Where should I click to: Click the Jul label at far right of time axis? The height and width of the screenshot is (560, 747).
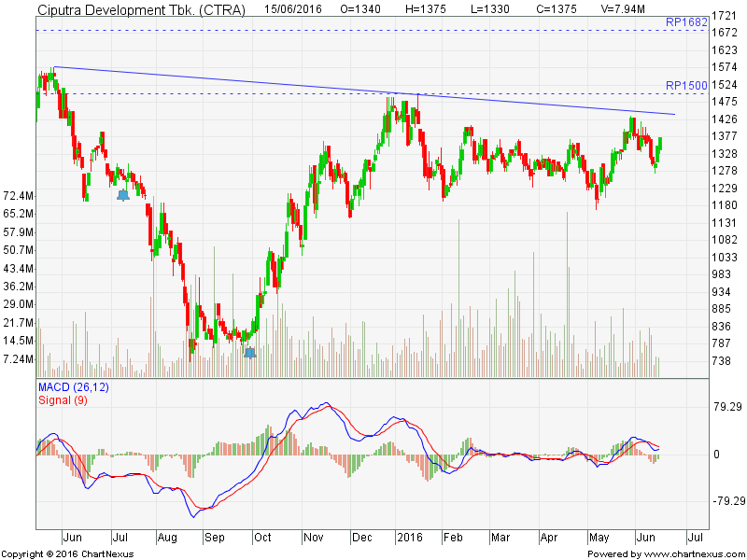click(x=696, y=538)
